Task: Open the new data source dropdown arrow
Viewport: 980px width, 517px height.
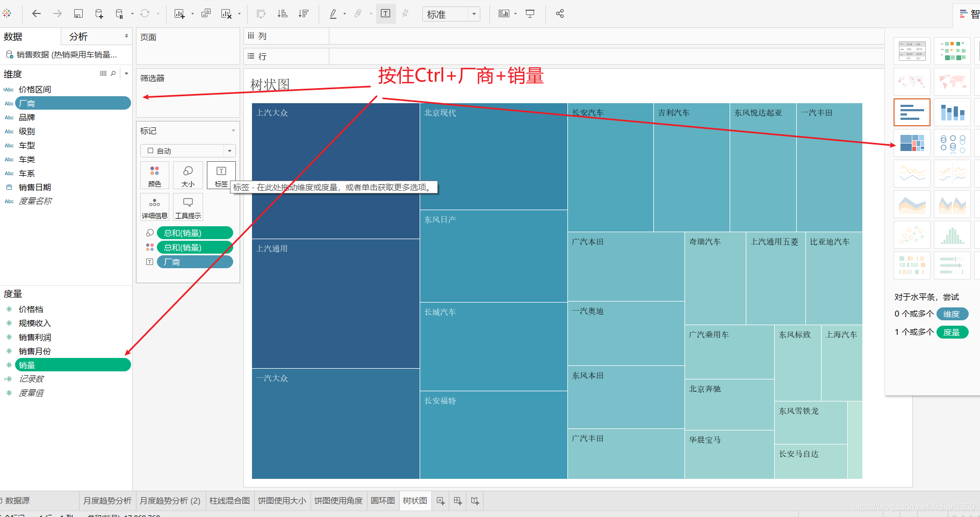Action: [132, 14]
